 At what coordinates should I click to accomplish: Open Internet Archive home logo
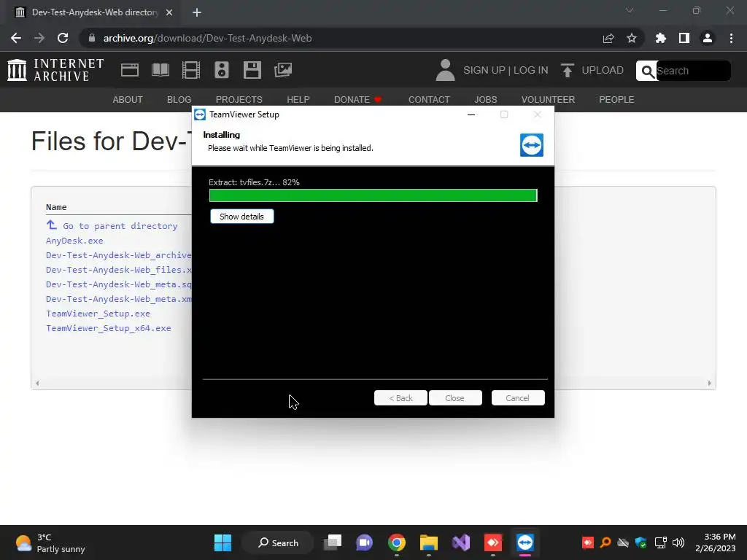pyautogui.click(x=55, y=70)
